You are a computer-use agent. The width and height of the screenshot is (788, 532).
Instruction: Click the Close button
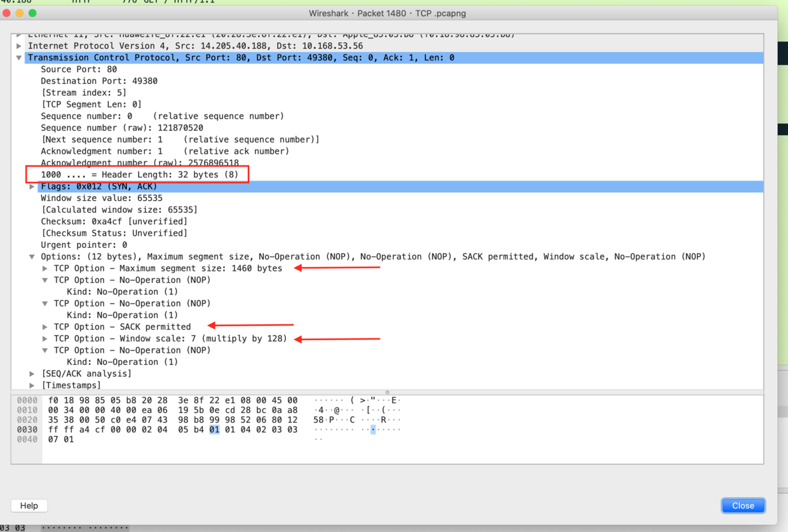click(x=743, y=505)
